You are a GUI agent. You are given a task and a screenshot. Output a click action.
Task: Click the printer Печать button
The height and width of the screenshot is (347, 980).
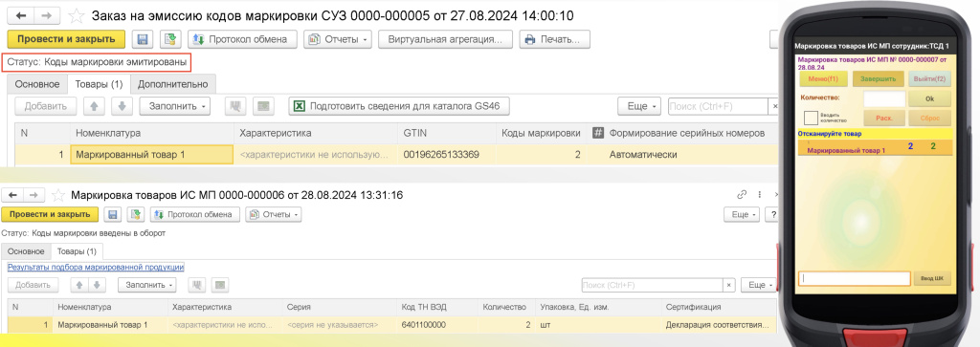(554, 39)
